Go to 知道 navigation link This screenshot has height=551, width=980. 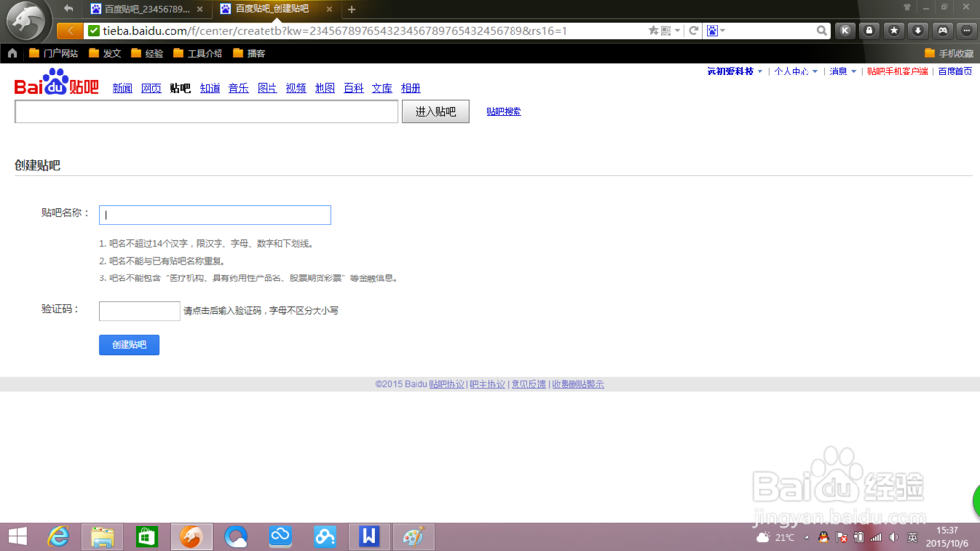tap(210, 88)
